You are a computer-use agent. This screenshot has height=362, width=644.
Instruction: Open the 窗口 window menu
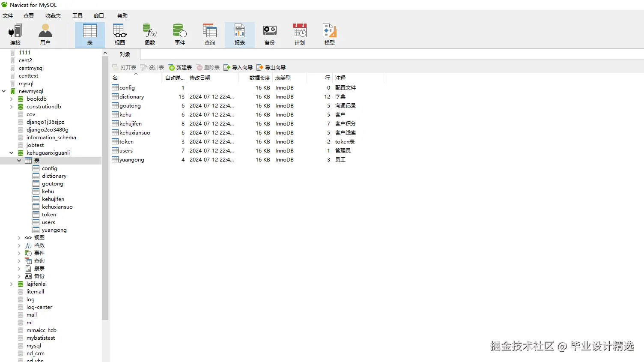99,16
